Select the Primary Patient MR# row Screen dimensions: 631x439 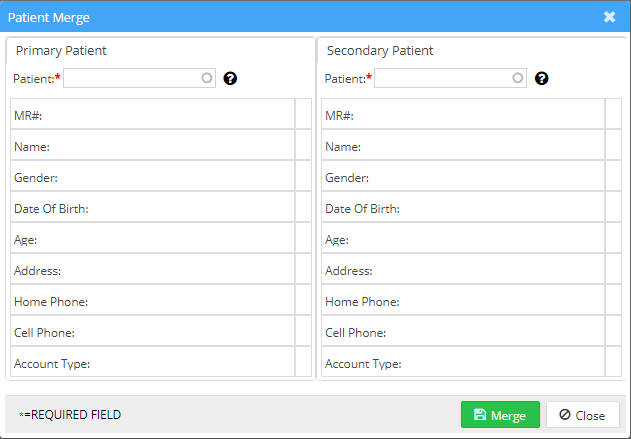152,115
